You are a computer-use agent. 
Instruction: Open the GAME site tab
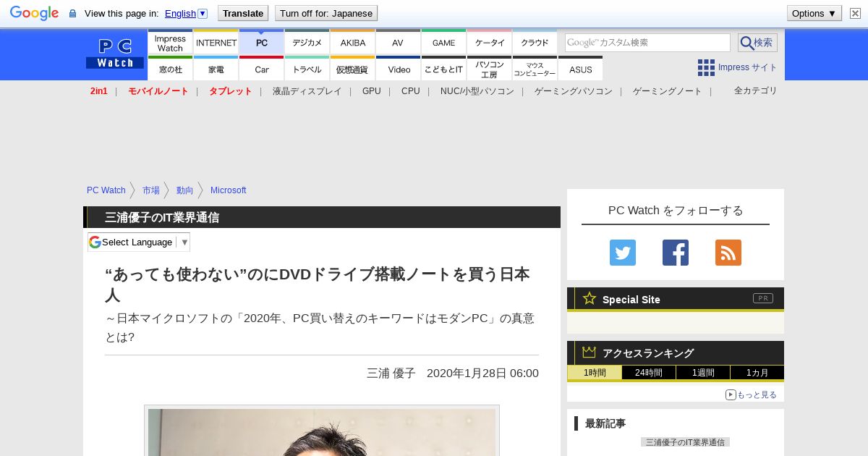[x=444, y=43]
